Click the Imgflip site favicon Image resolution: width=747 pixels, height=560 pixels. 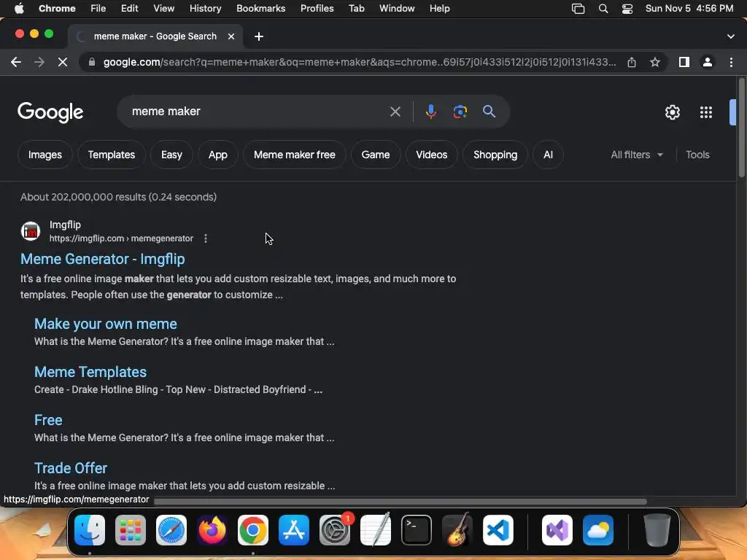pos(31,231)
